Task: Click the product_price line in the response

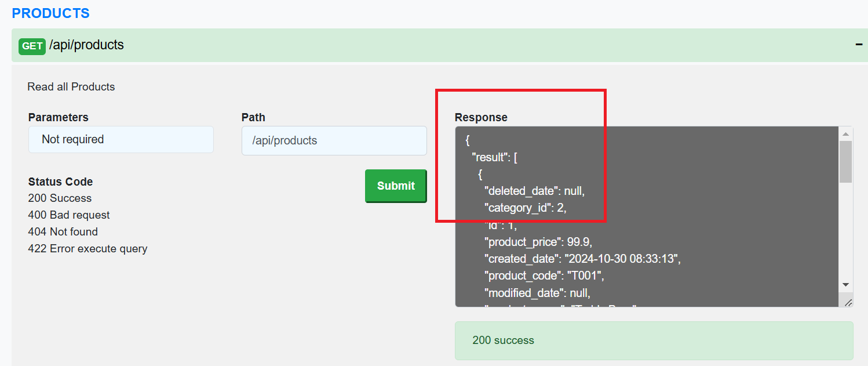Action: (538, 242)
